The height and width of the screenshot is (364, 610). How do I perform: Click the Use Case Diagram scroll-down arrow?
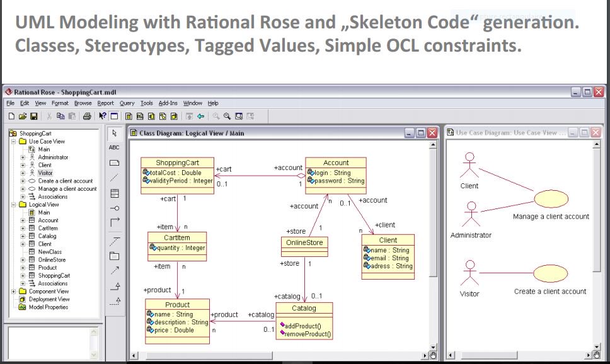point(597,346)
